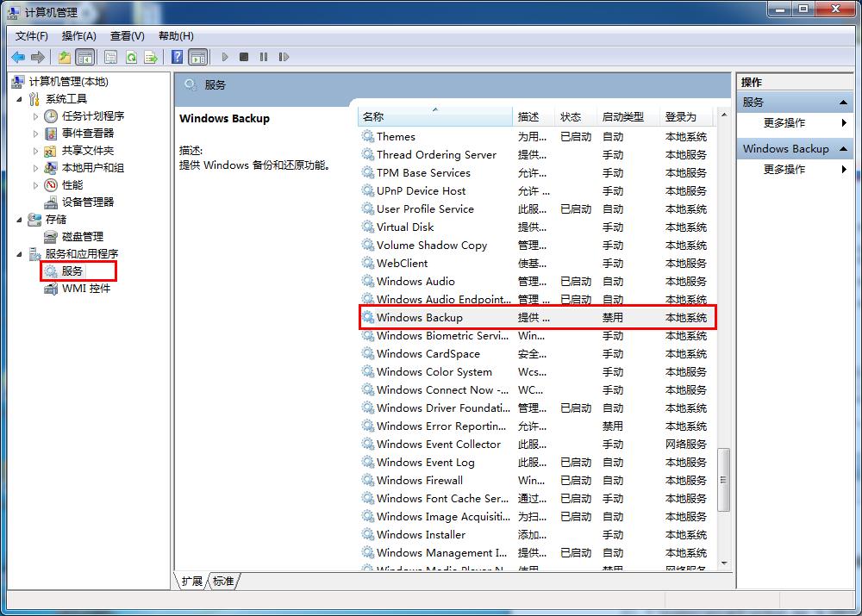Select the User Profile Service row

537,208
